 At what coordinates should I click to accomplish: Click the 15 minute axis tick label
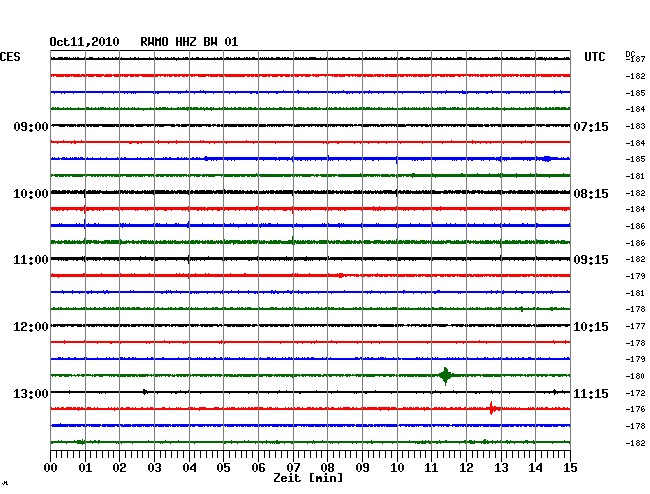[570, 467]
